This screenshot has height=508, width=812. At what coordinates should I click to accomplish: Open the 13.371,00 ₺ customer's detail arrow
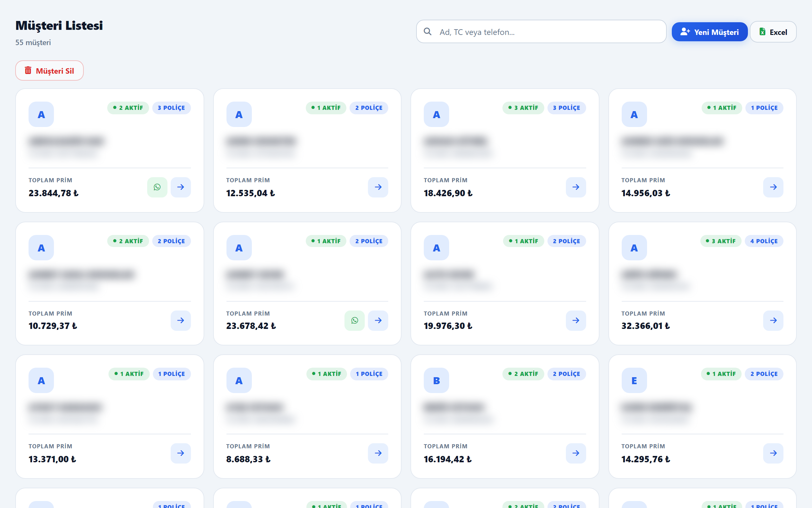(x=180, y=453)
